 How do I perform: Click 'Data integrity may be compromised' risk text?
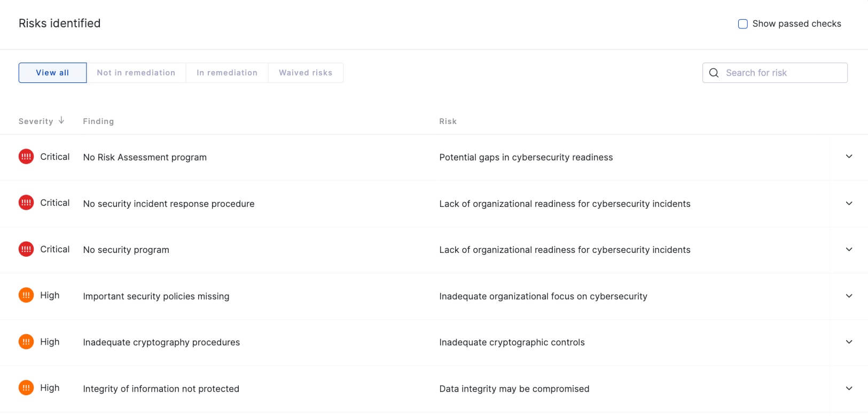(x=514, y=389)
